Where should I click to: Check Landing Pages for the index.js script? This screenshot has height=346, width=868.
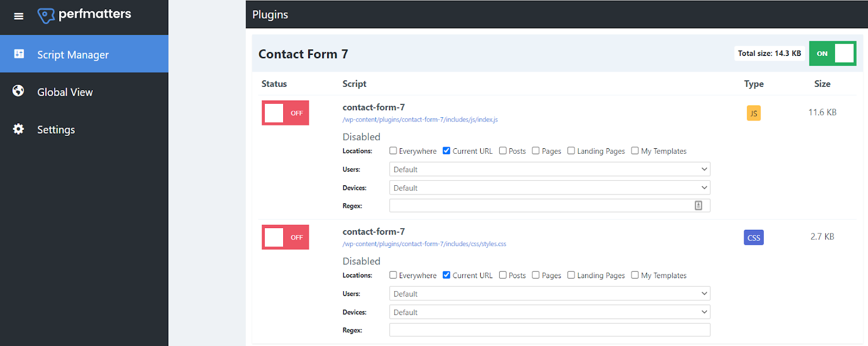pyautogui.click(x=571, y=150)
